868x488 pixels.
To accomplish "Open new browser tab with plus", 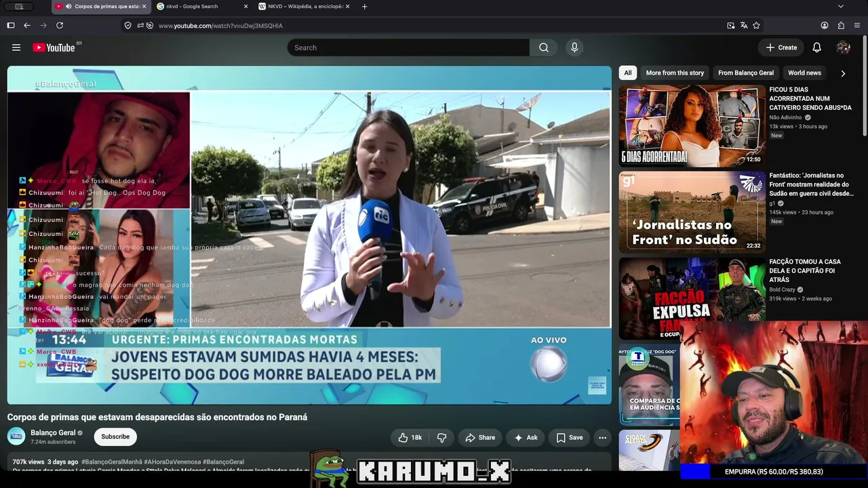I will (365, 7).
